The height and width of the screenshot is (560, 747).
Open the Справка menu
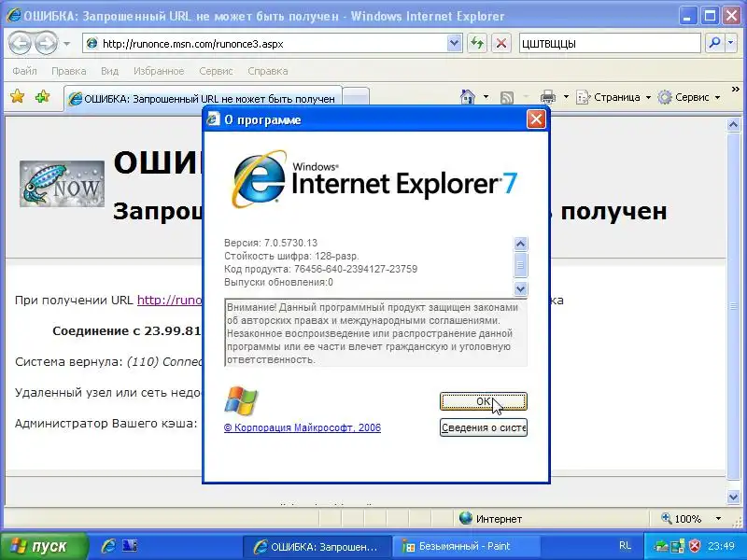[x=267, y=71]
